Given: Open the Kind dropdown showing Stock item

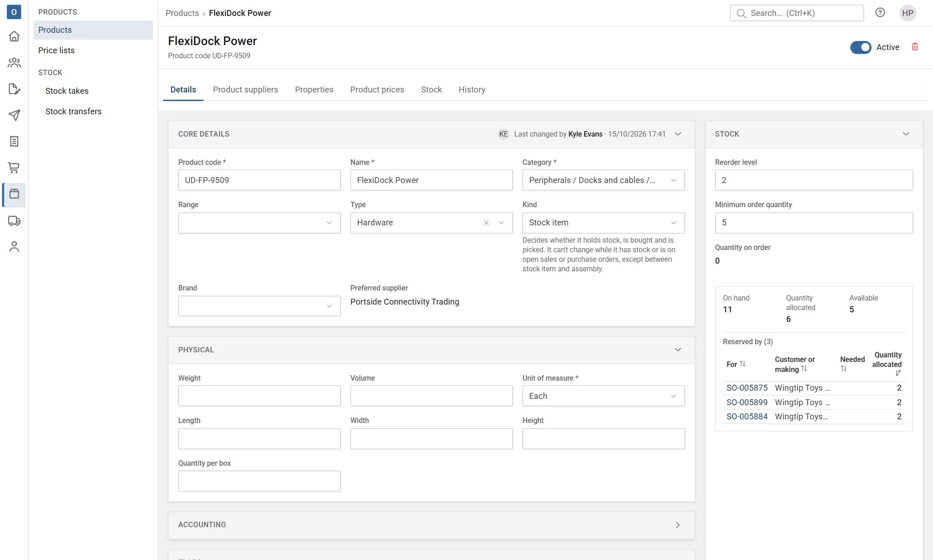Looking at the screenshot, I should (x=603, y=223).
